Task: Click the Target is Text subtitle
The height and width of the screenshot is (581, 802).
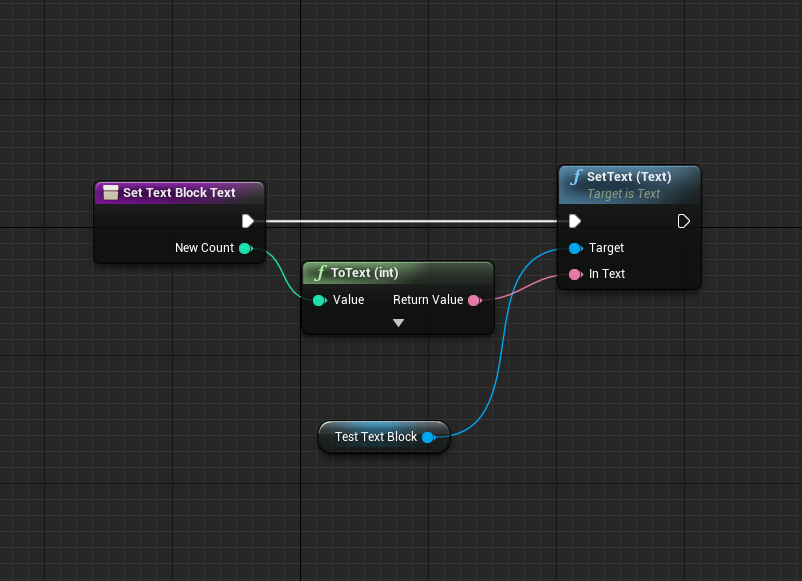Action: pos(623,194)
